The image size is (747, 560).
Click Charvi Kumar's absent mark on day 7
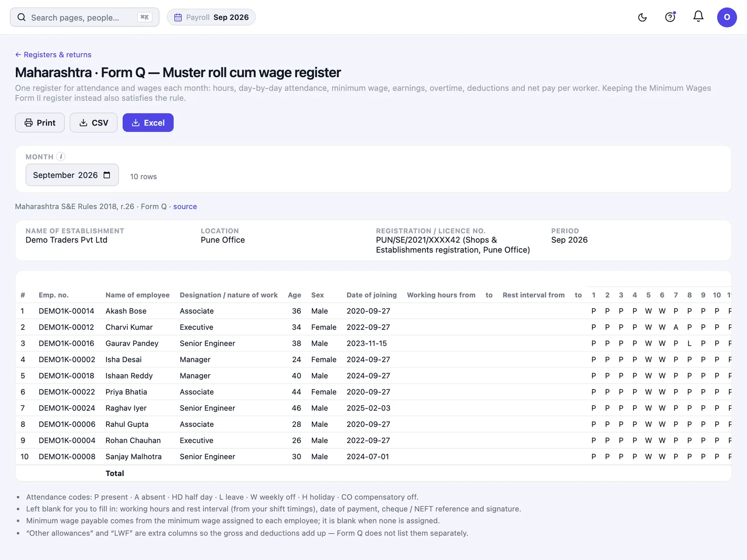tap(676, 327)
